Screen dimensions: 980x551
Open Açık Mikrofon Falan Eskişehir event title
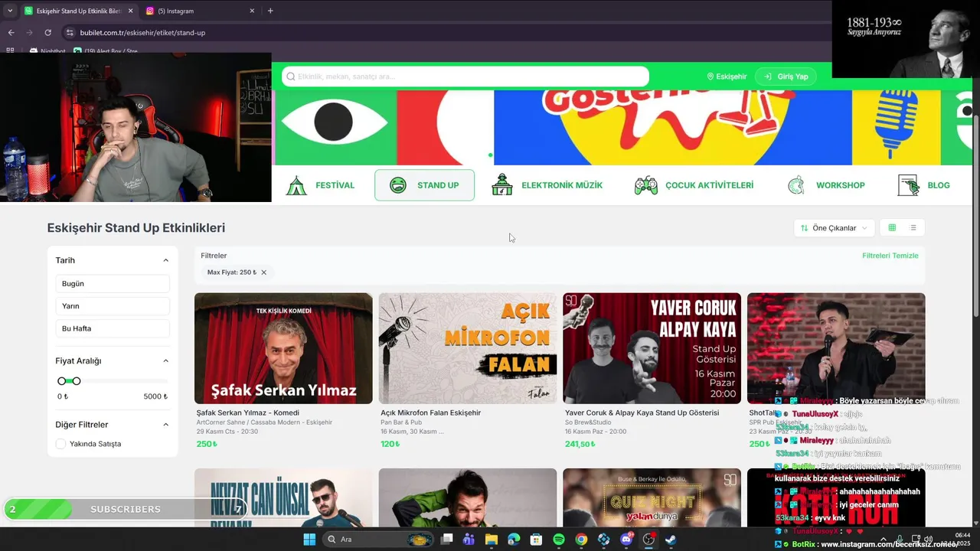point(431,412)
